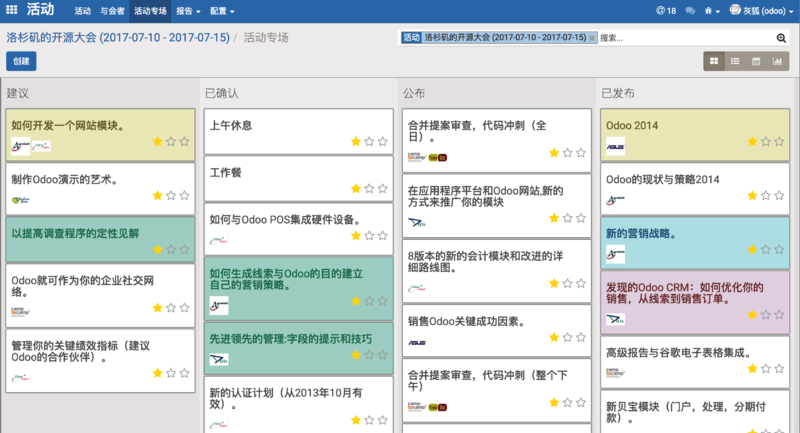800x433 pixels.
Task: Open the 新的认证计划 card
Action: point(298,404)
